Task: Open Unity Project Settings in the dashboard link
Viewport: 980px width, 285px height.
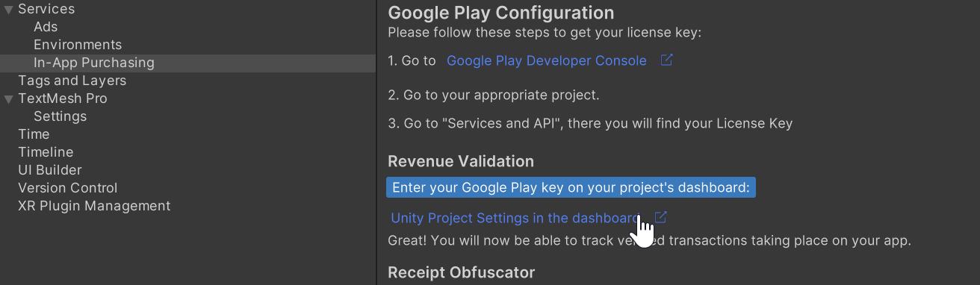Action: [x=516, y=219]
